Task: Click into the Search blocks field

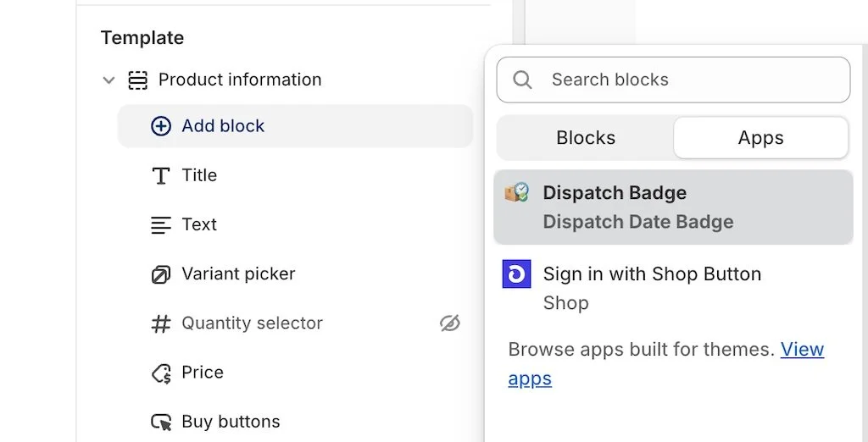Action: pyautogui.click(x=687, y=80)
